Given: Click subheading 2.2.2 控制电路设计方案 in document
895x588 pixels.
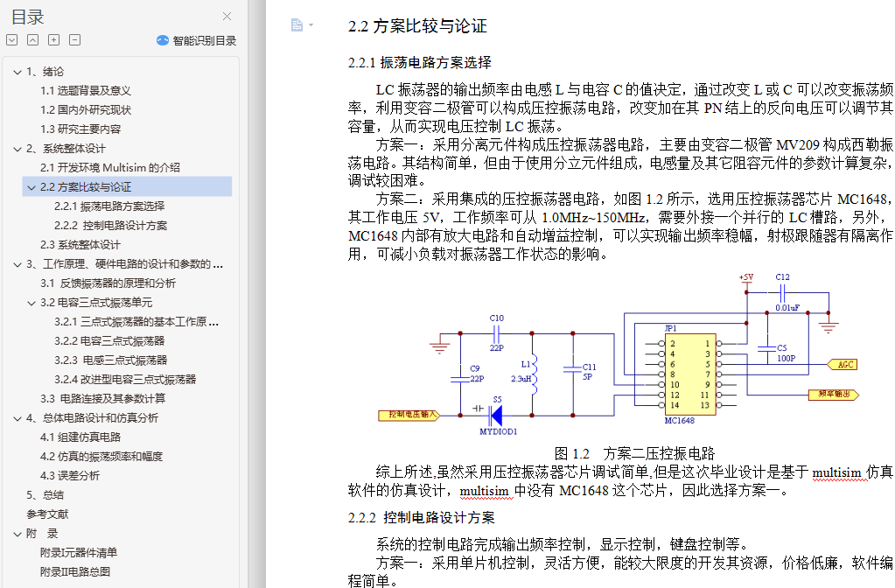Looking at the screenshot, I should coord(421,518).
